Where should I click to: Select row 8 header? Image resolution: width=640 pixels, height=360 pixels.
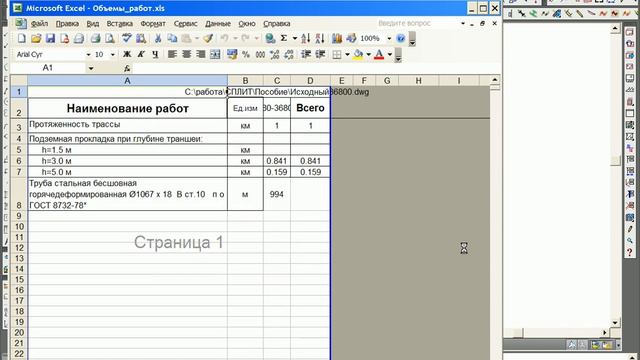(x=19, y=194)
